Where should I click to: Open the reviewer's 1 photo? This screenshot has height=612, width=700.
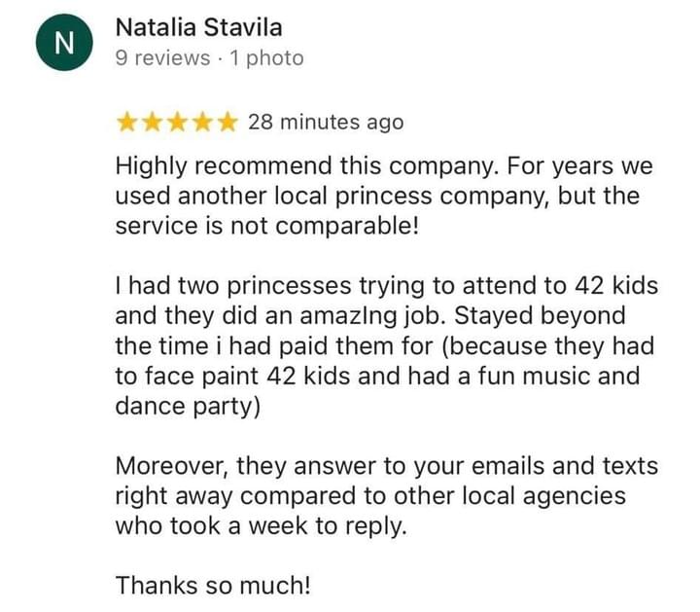pyautogui.click(x=266, y=58)
